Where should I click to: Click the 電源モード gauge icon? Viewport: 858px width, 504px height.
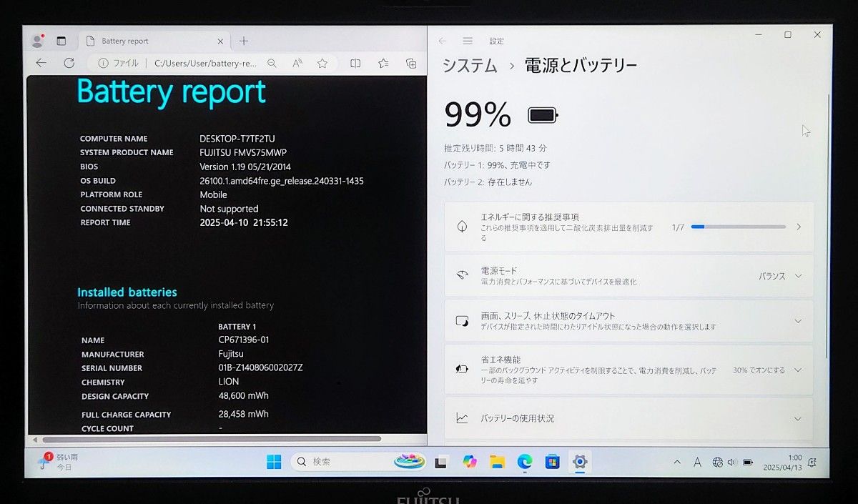click(x=463, y=275)
